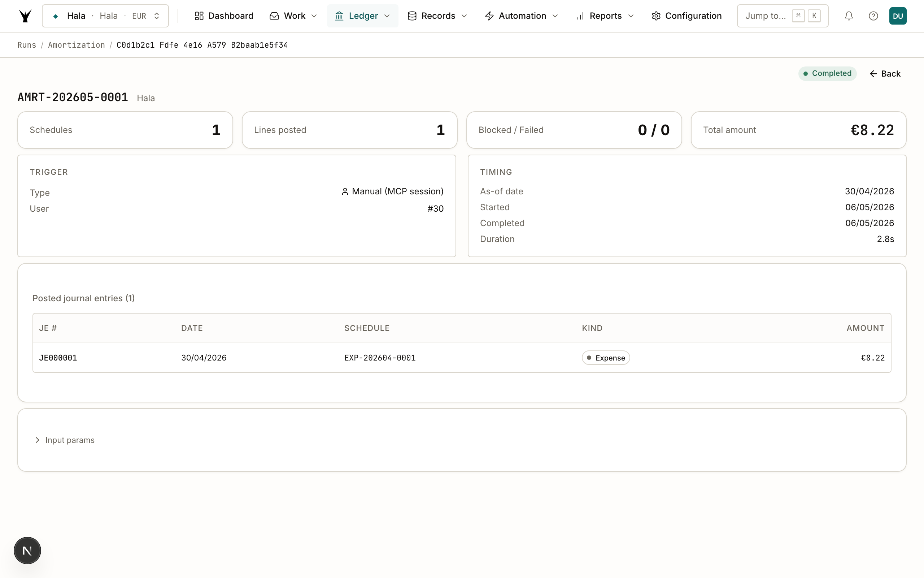The width and height of the screenshot is (924, 578).
Task: Click the Dashboard grid icon
Action: 199,16
